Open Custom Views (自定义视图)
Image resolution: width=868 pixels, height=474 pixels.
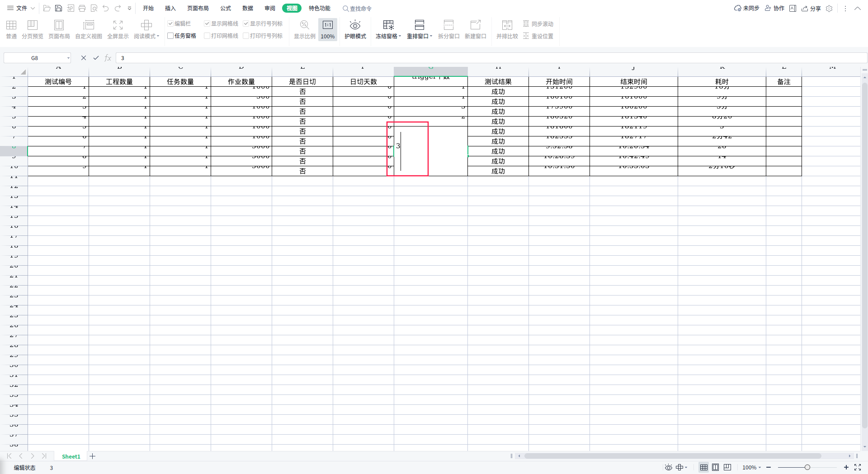pyautogui.click(x=89, y=29)
